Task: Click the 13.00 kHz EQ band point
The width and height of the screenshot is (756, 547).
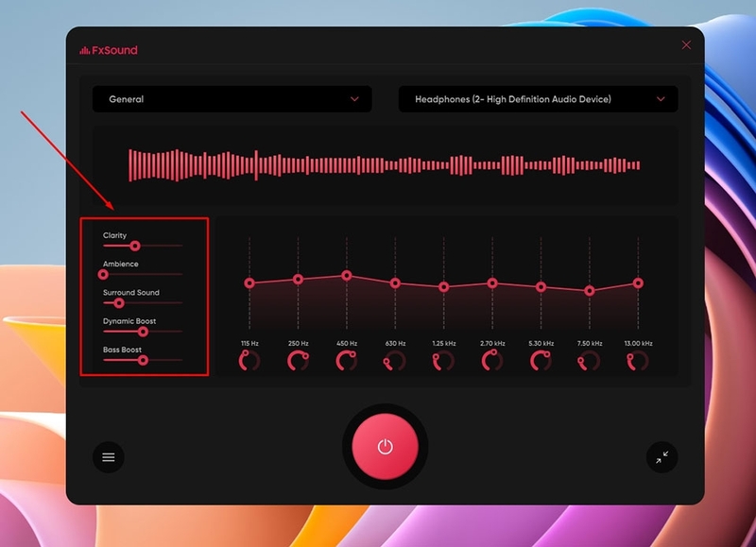Action: tap(638, 282)
